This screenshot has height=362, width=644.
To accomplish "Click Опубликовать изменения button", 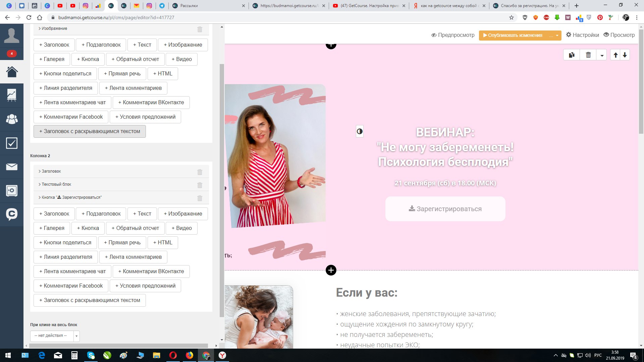I will pos(515,35).
